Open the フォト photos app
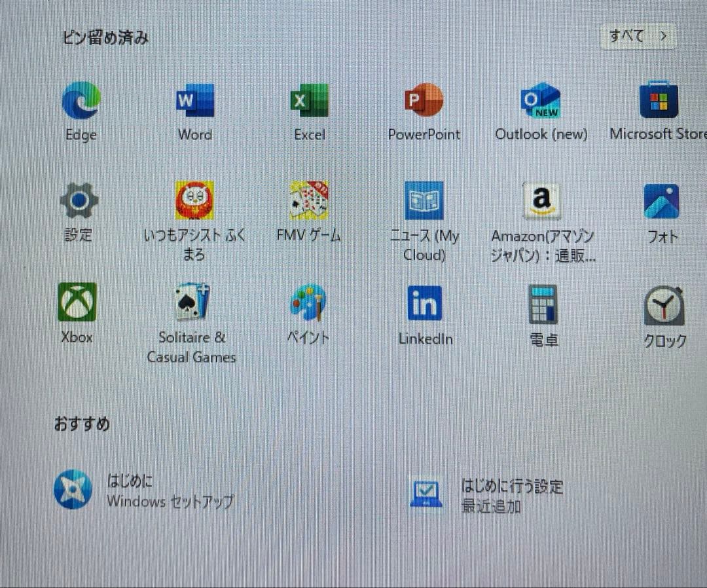Viewport: 707px width, 588px height. click(662, 201)
